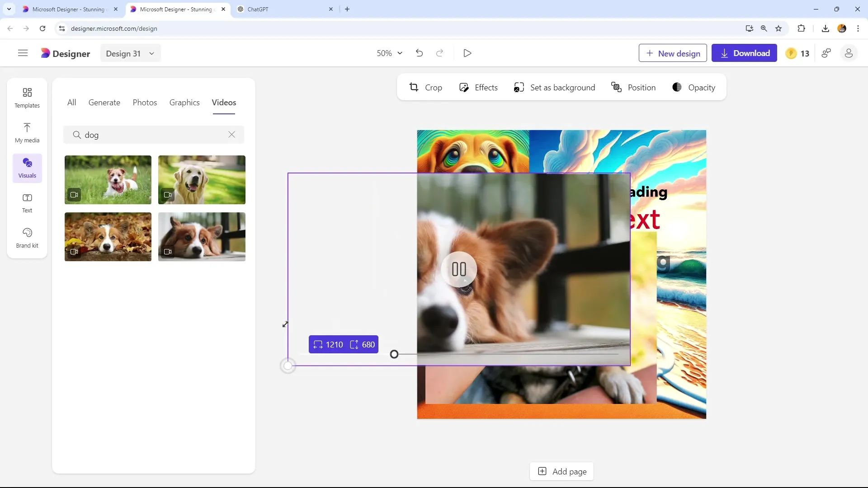Click the New design button
This screenshot has height=488, width=868.
(x=673, y=53)
